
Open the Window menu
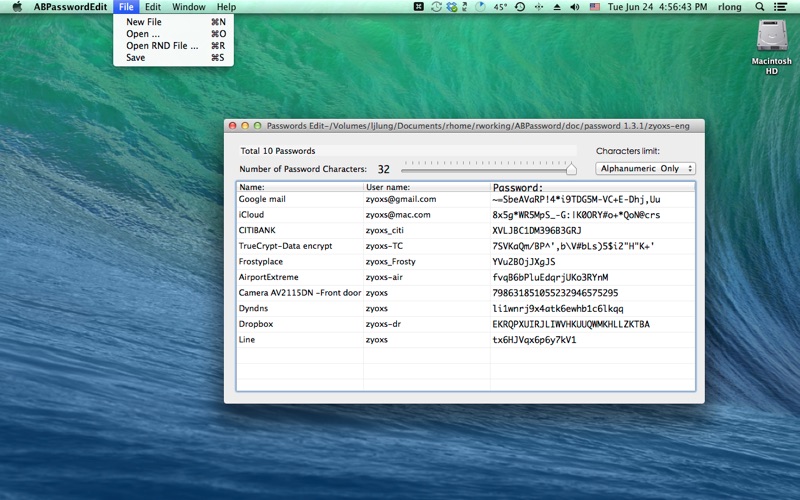[188, 7]
